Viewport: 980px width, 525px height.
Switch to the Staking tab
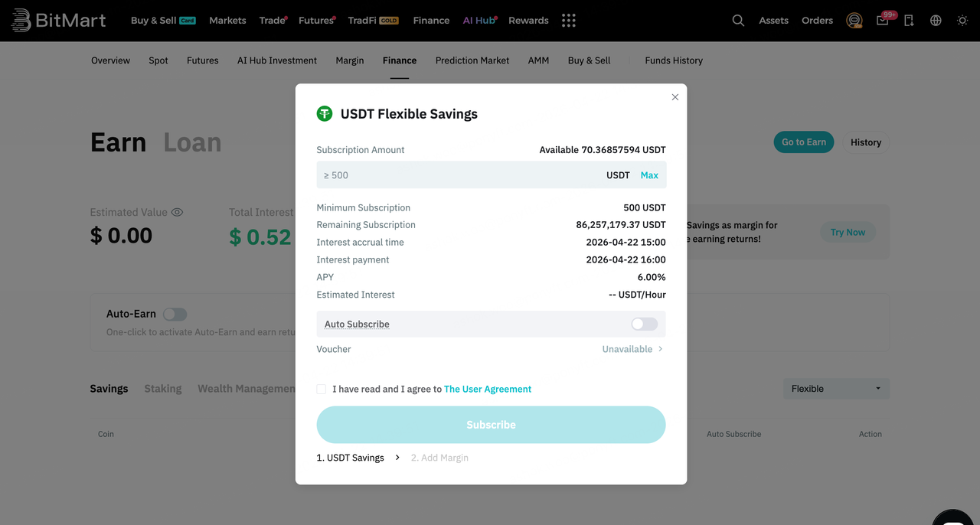[x=163, y=389]
